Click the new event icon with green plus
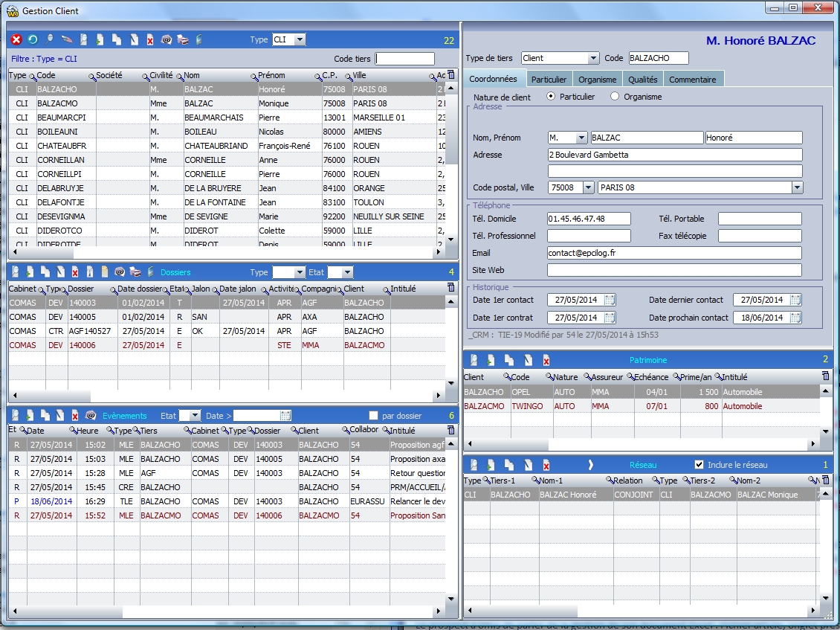The height and width of the screenshot is (630, 840). point(30,416)
